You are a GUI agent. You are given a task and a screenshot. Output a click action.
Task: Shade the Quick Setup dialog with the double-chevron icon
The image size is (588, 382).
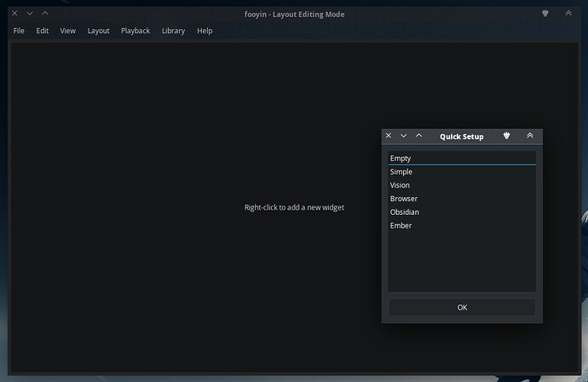529,136
